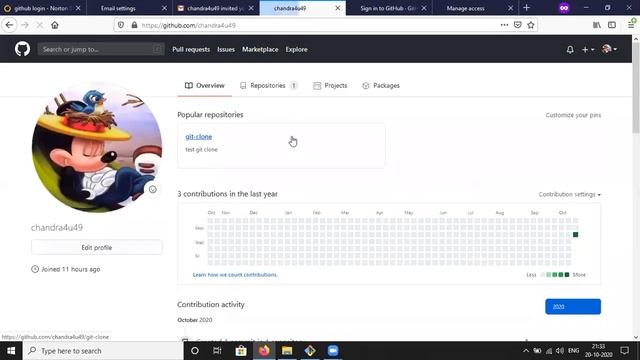Focus the 'Search or jump to' field
Screen dimensions: 640x360
coord(101,49)
